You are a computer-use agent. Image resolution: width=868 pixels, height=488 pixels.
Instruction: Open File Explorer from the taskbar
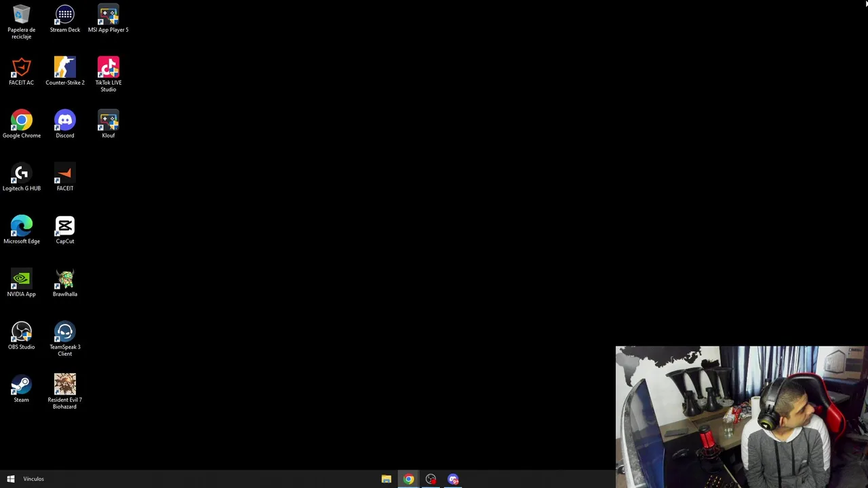click(387, 479)
